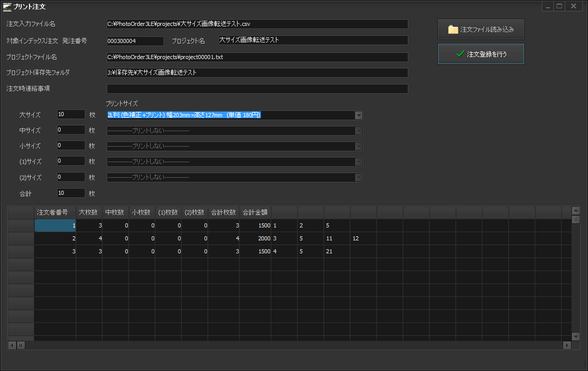Open the (1)サイズ print size dropdown

coord(359,162)
